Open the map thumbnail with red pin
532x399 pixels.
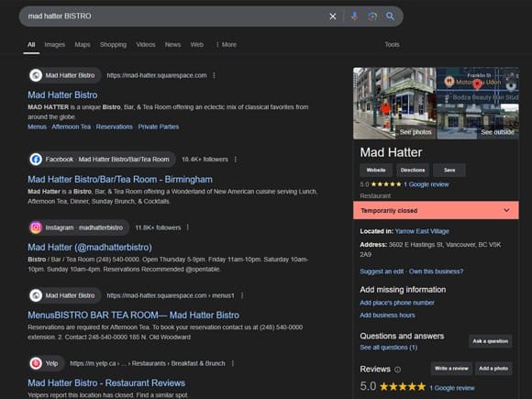pyautogui.click(x=478, y=84)
